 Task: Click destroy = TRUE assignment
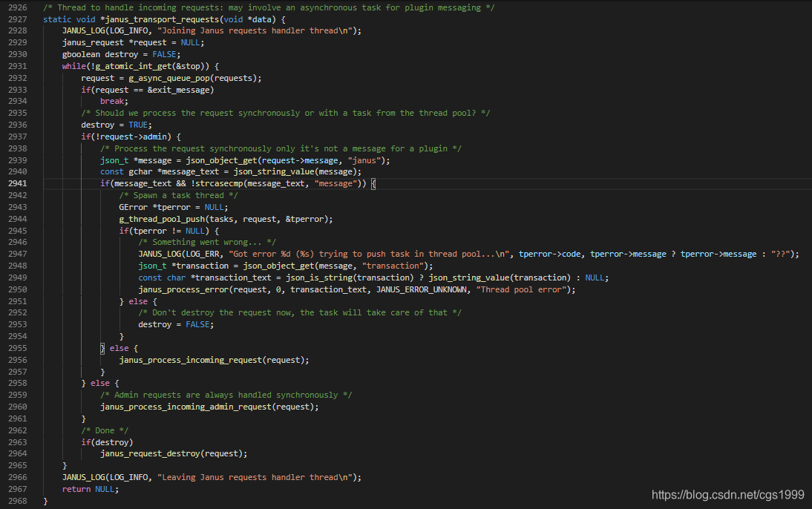117,125
